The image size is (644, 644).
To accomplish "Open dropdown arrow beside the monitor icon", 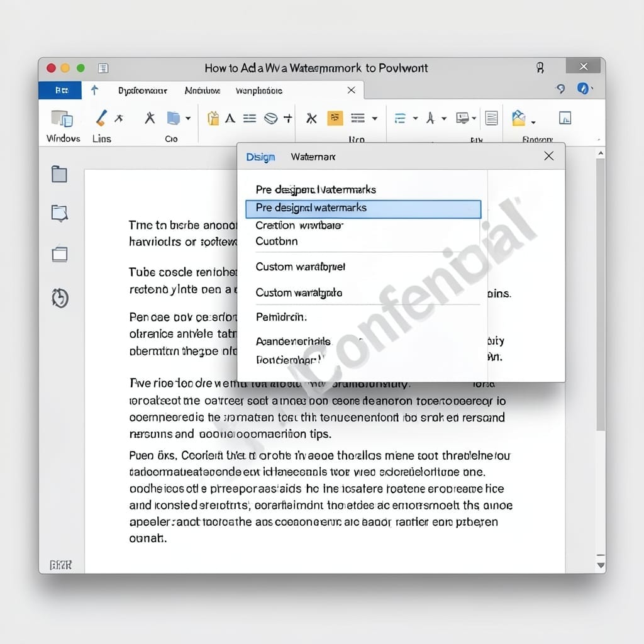I will (474, 118).
